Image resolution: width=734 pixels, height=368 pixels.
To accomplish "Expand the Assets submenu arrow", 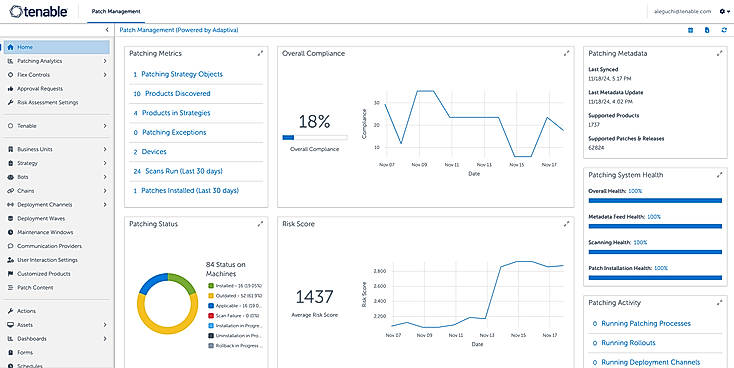I will click(x=105, y=325).
